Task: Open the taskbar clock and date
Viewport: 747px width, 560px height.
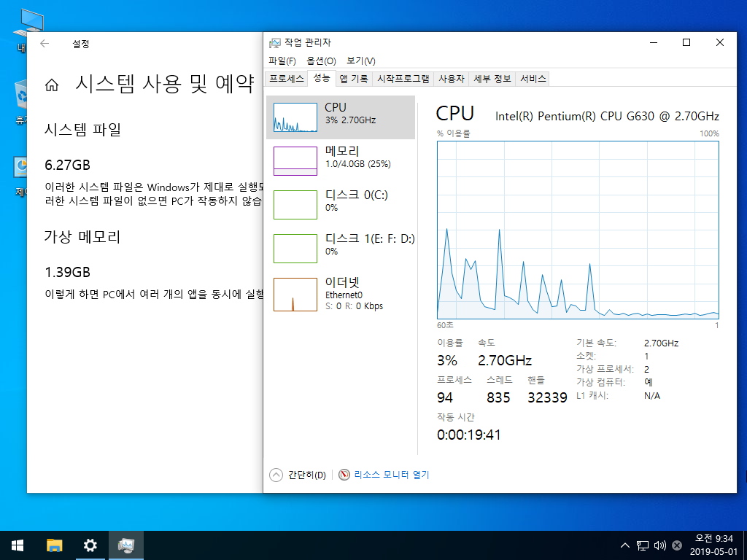Action: click(x=714, y=545)
